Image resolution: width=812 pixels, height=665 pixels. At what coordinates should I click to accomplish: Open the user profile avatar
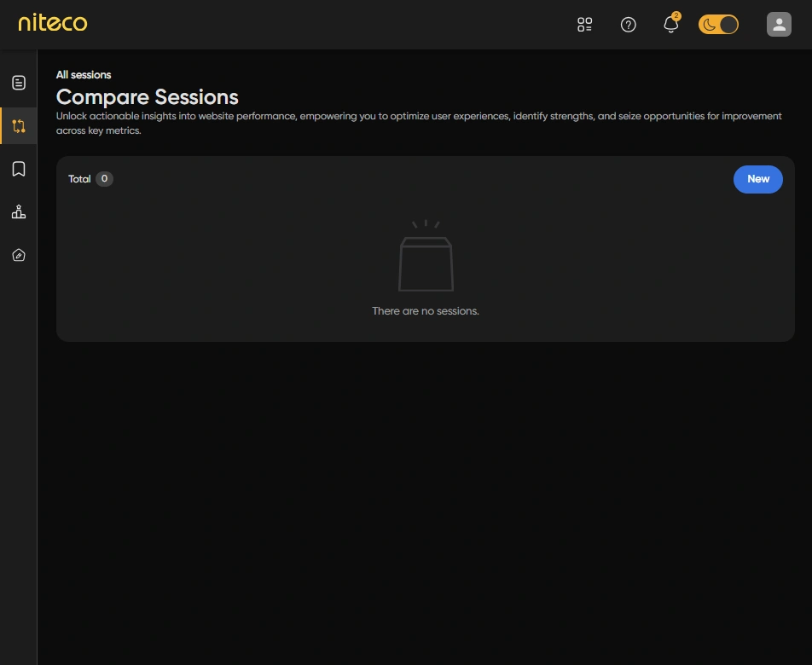[x=779, y=25]
